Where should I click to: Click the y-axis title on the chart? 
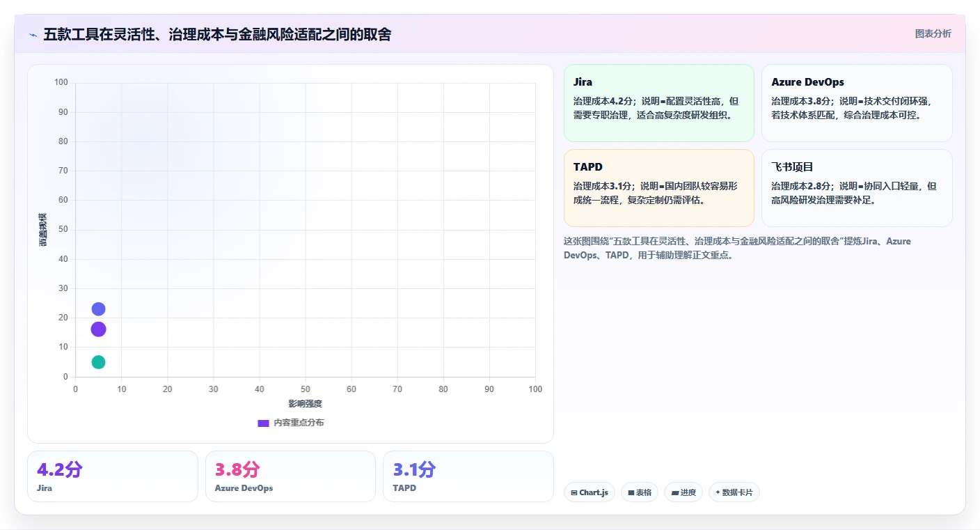tap(43, 230)
